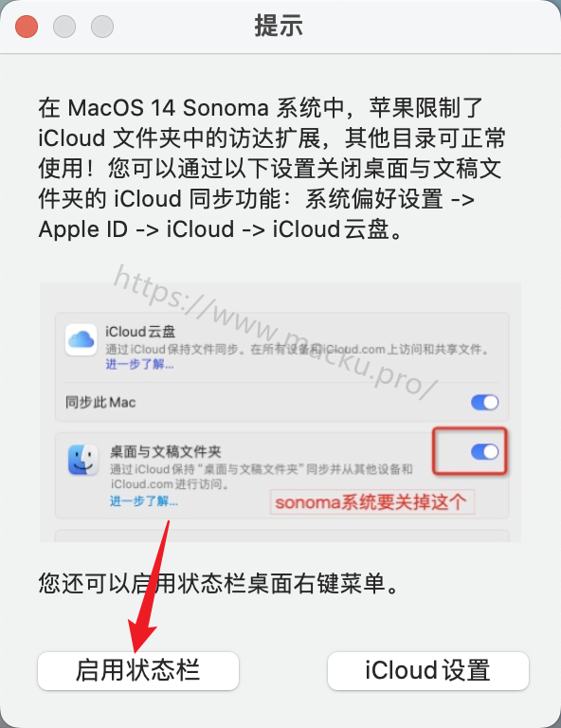This screenshot has height=728, width=561.
Task: Click the 您还可以启用状态栏桌面右键菜单 text
Action: tap(218, 583)
